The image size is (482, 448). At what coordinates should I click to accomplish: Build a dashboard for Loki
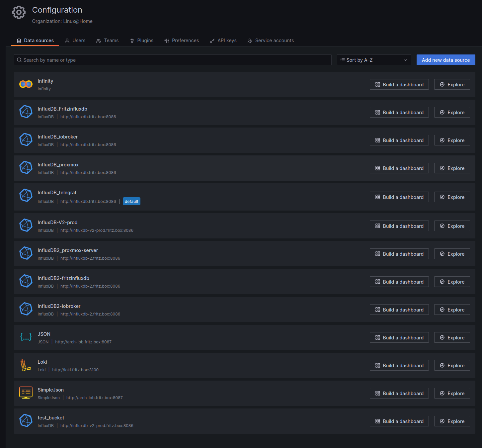399,365
